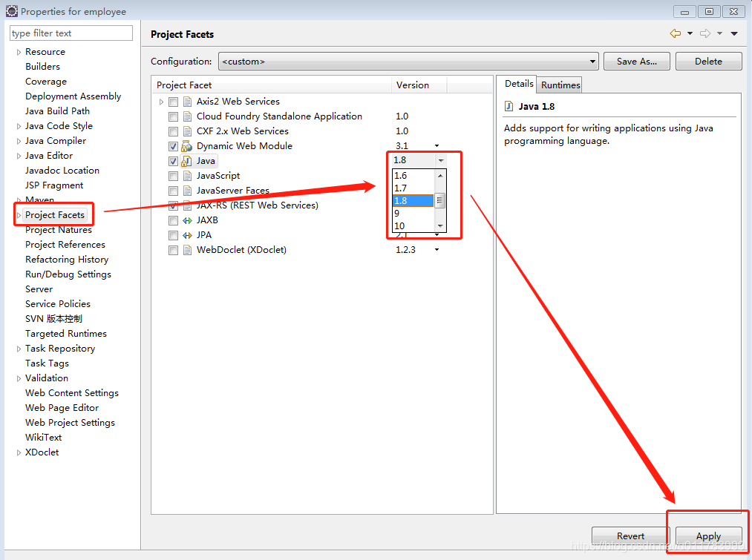Expand the Resource tree node
Screen dimensions: 752x560
[19, 52]
